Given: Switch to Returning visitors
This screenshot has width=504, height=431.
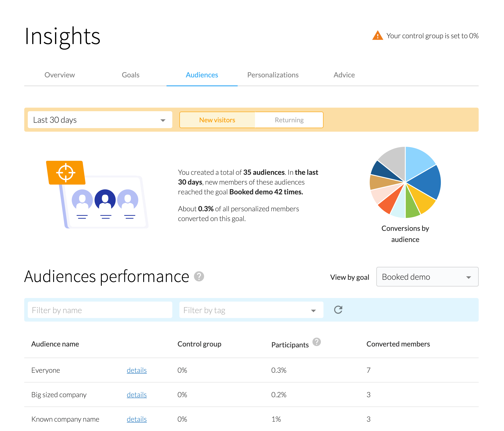Looking at the screenshot, I should [289, 120].
